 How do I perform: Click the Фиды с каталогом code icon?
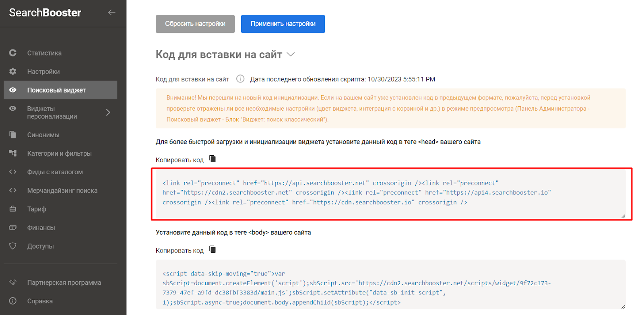coord(13,172)
